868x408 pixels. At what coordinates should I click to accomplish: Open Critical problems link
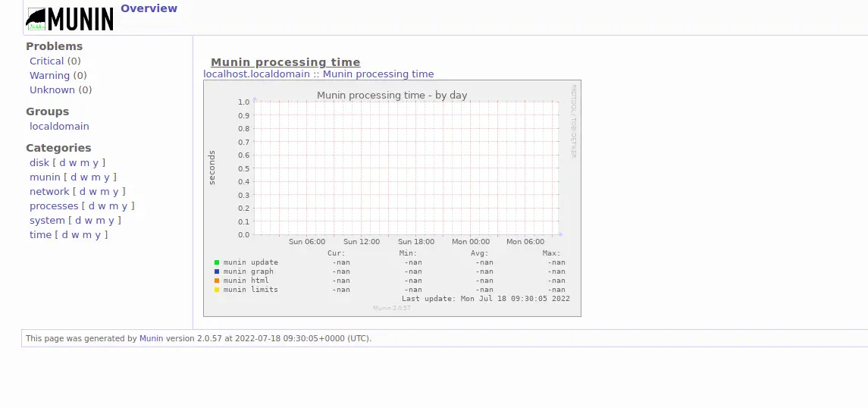46,61
